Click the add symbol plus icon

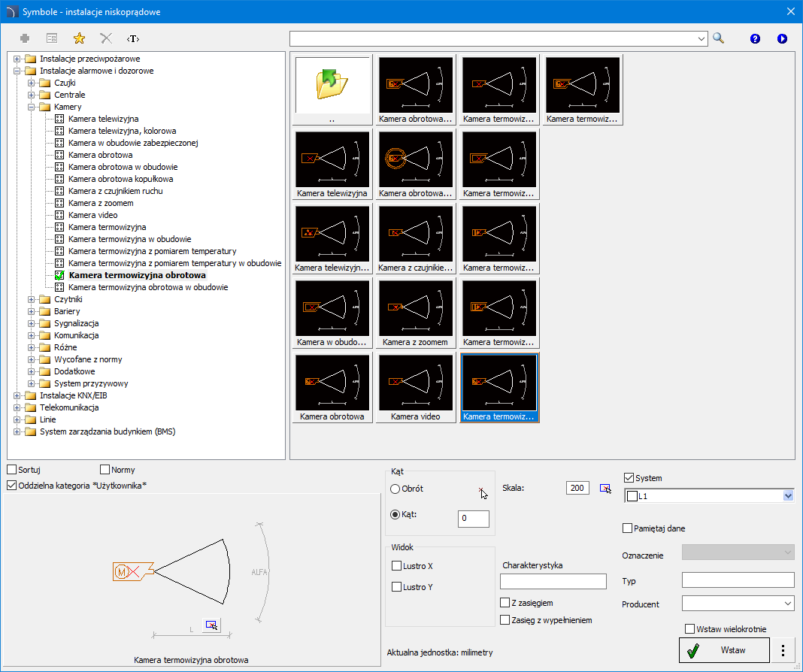[25, 38]
